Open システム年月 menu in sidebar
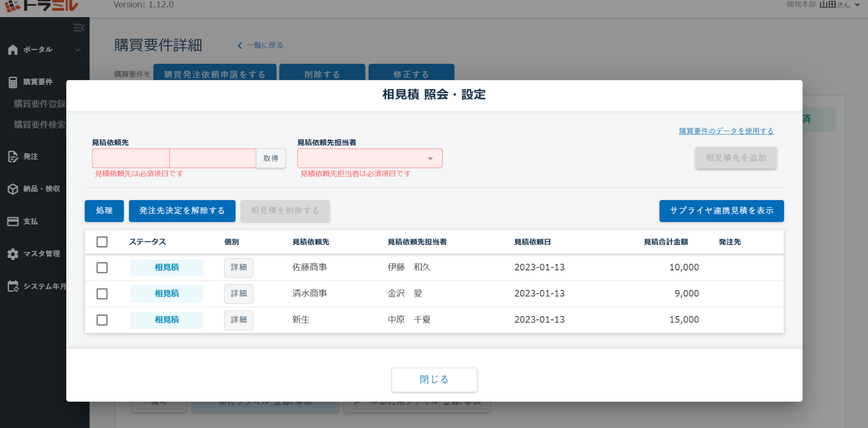The width and height of the screenshot is (868, 428). (x=45, y=286)
